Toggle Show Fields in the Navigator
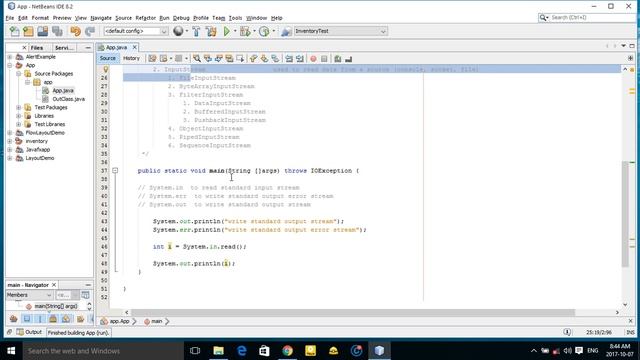The width and height of the screenshot is (640, 360). tap(27, 319)
